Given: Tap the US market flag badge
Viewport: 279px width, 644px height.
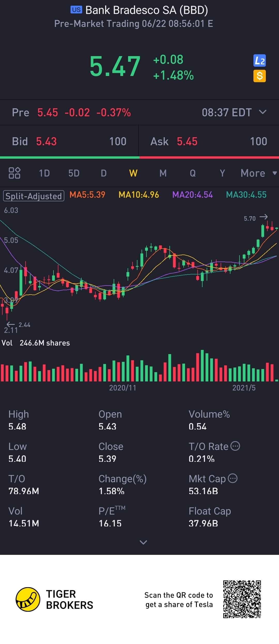Looking at the screenshot, I should [x=76, y=10].
